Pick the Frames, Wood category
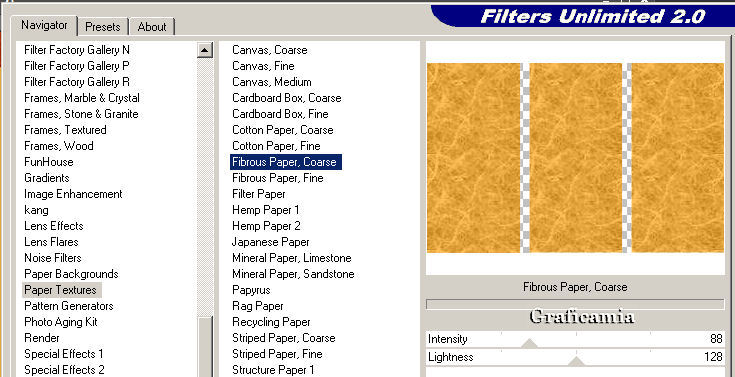The width and height of the screenshot is (735, 377). coord(59,145)
